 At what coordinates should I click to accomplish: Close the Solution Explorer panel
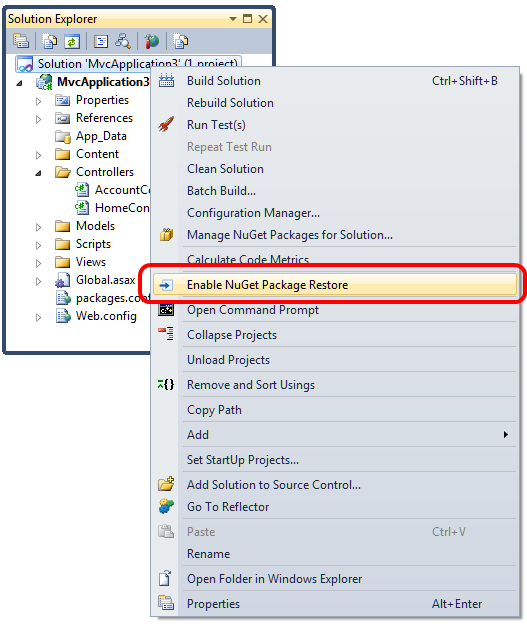tap(263, 19)
